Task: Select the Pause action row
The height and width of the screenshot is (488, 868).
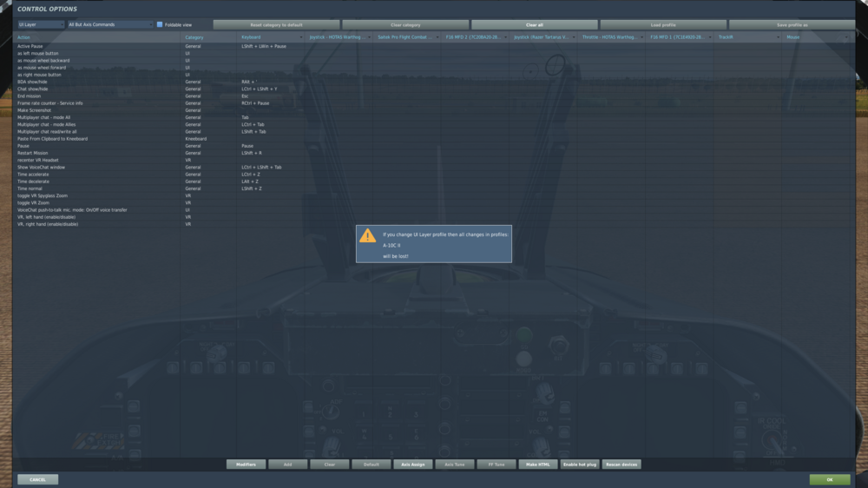Action: (x=433, y=146)
